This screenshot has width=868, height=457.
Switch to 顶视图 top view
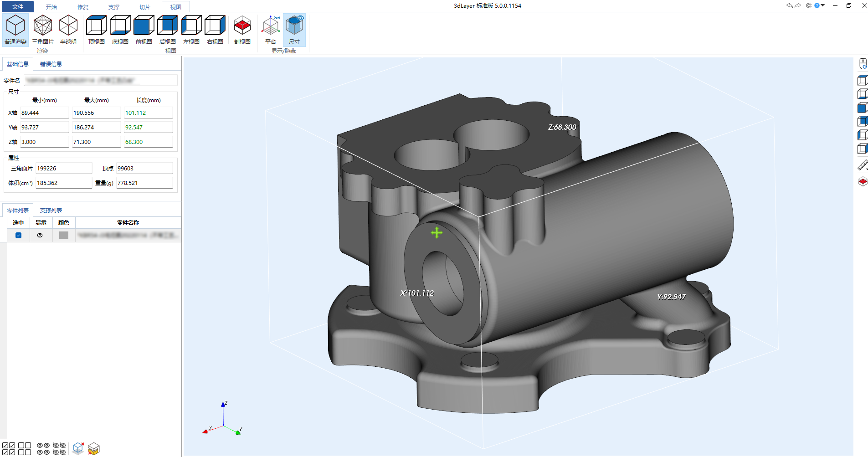(x=97, y=30)
